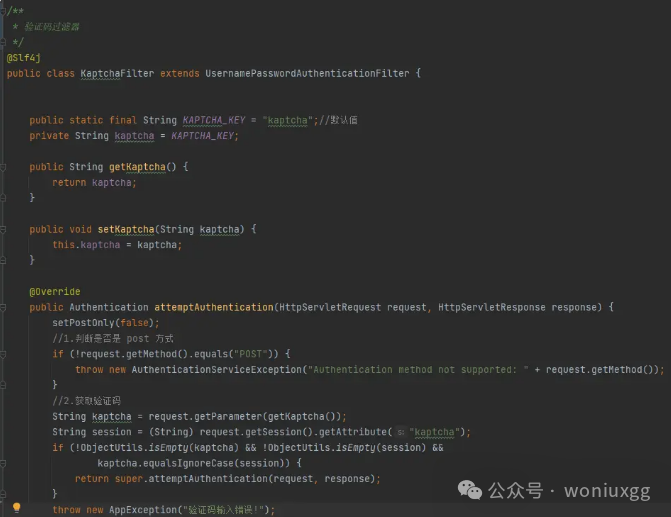Viewport: 671px width, 517px height.
Task: Click the HttpServletResponse parameter type
Action: coord(492,307)
